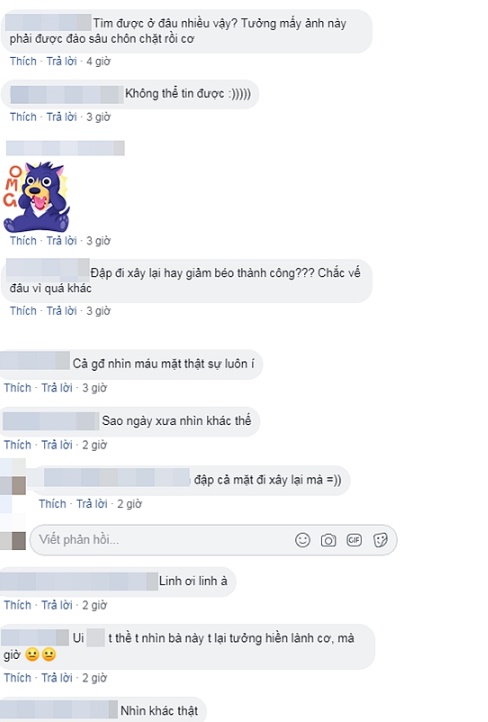Click avatar beside the reply input box
This screenshot has width=488, height=722.
click(x=13, y=541)
